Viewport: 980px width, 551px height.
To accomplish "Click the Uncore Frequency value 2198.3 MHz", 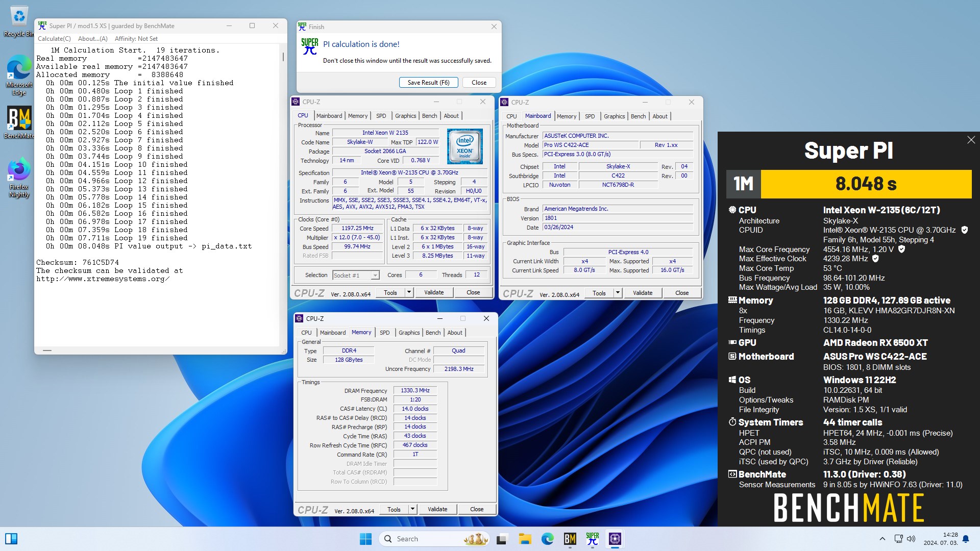I will 458,369.
